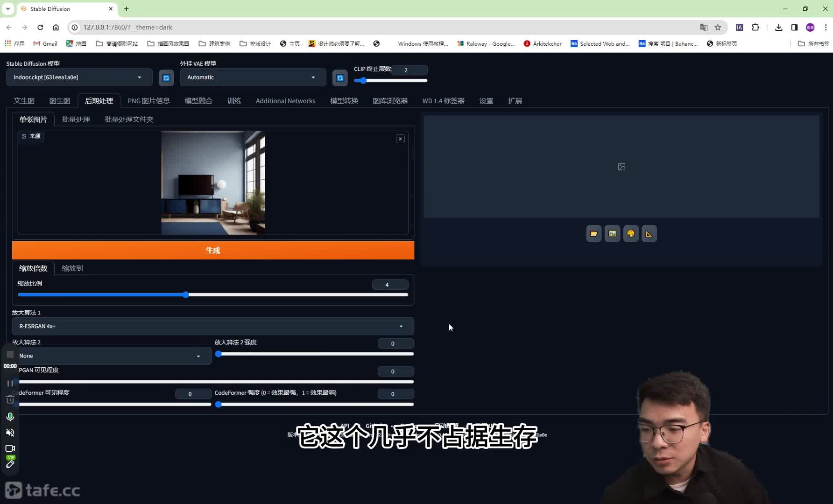
Task: Switch to the 图生图 tab
Action: (60, 101)
